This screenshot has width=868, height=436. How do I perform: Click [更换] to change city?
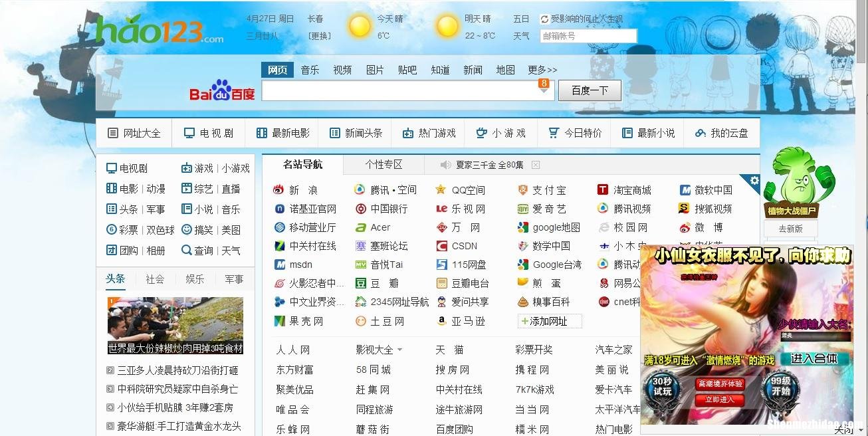coord(319,36)
